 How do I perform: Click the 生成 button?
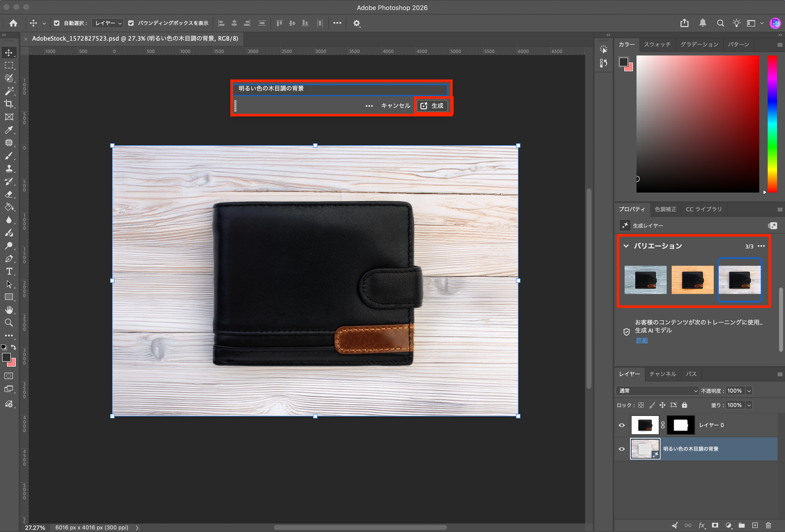tap(432, 106)
